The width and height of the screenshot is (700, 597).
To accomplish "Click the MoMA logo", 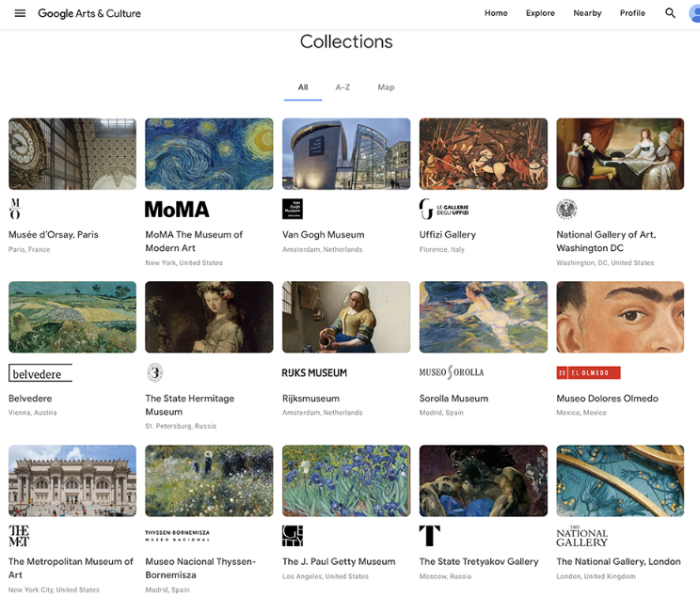I will [177, 210].
